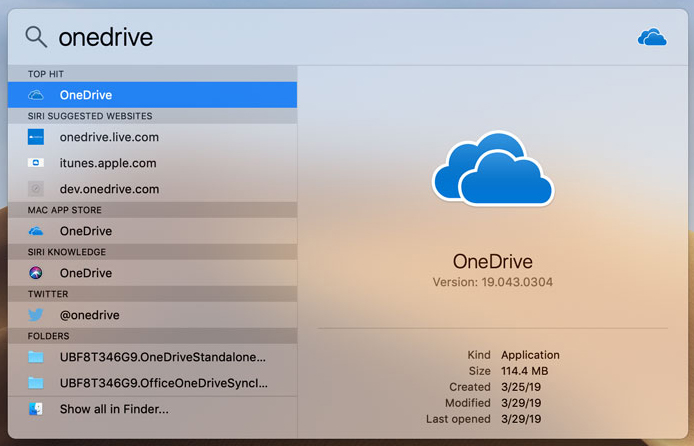Click the OneDrive title in preview pane

[x=493, y=261]
